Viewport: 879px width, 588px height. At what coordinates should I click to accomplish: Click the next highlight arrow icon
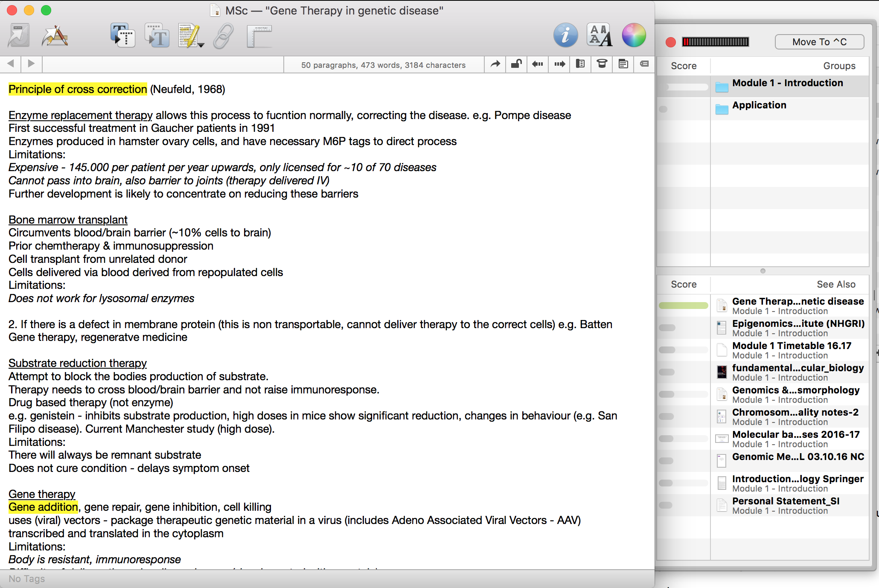click(x=559, y=64)
